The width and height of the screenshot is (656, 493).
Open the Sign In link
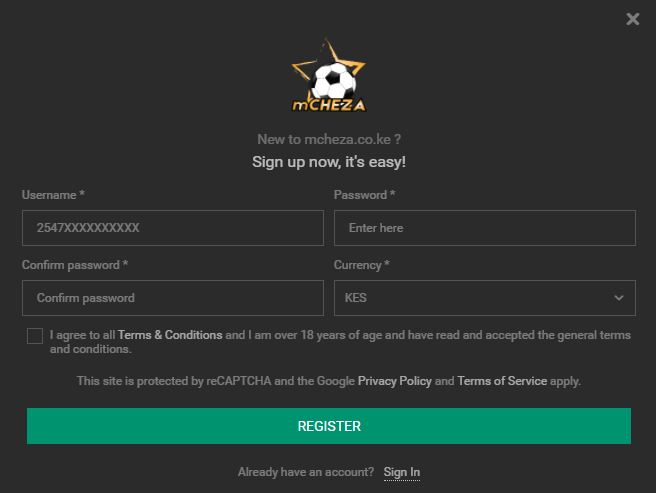(402, 472)
